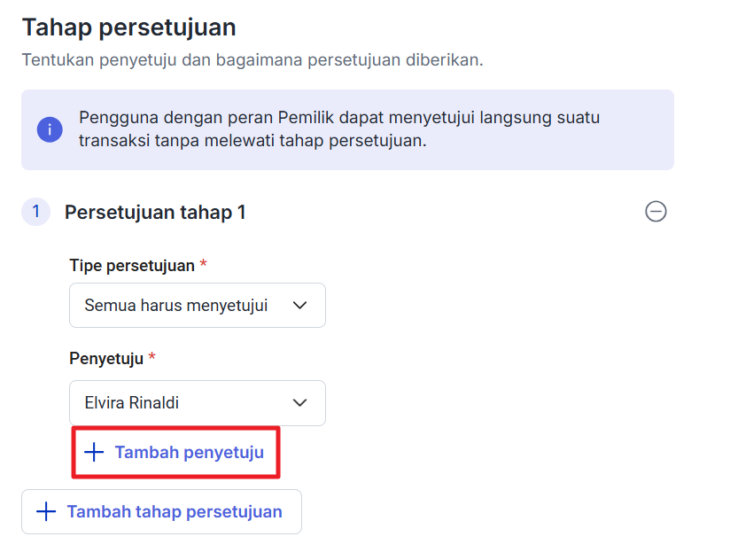Click the chevron arrow in Penyetuju field
The height and width of the screenshot is (560, 730).
[x=300, y=403]
